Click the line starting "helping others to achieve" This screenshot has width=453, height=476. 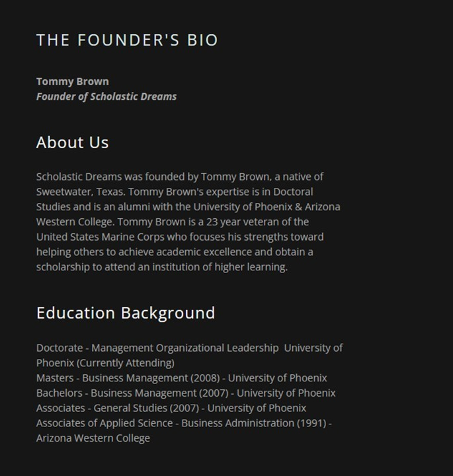coord(175,252)
